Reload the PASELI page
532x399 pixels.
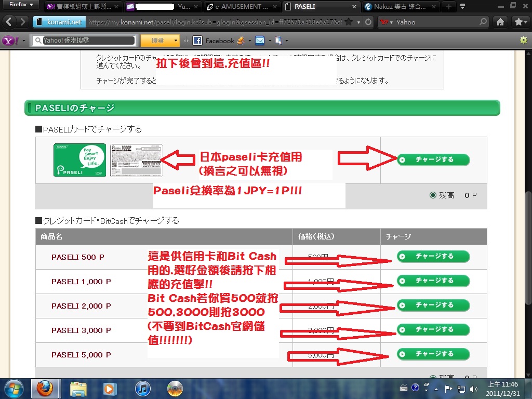368,22
